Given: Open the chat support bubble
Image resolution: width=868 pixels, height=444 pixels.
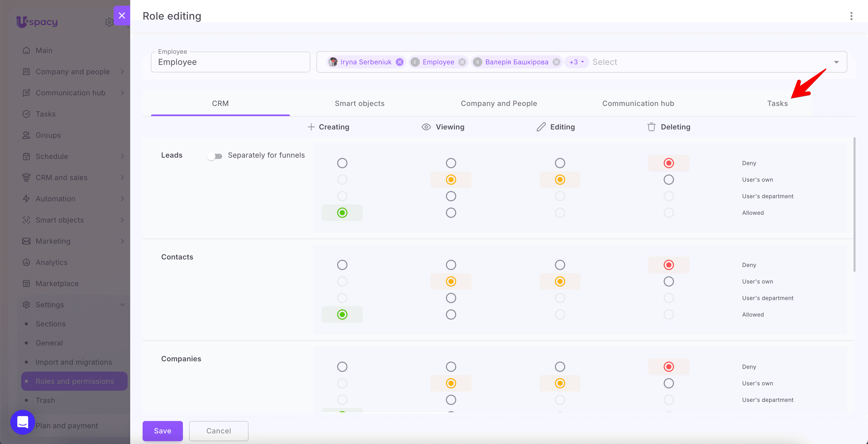Looking at the screenshot, I should pos(22,422).
